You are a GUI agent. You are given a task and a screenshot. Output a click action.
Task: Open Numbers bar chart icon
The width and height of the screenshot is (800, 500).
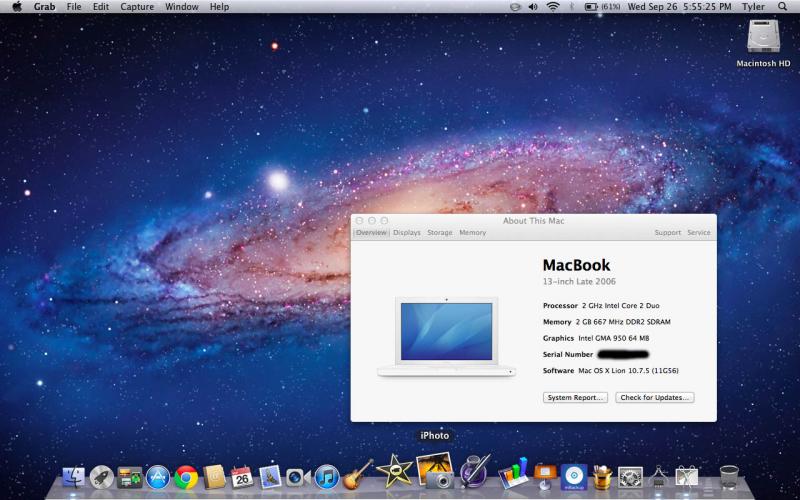[x=513, y=472]
